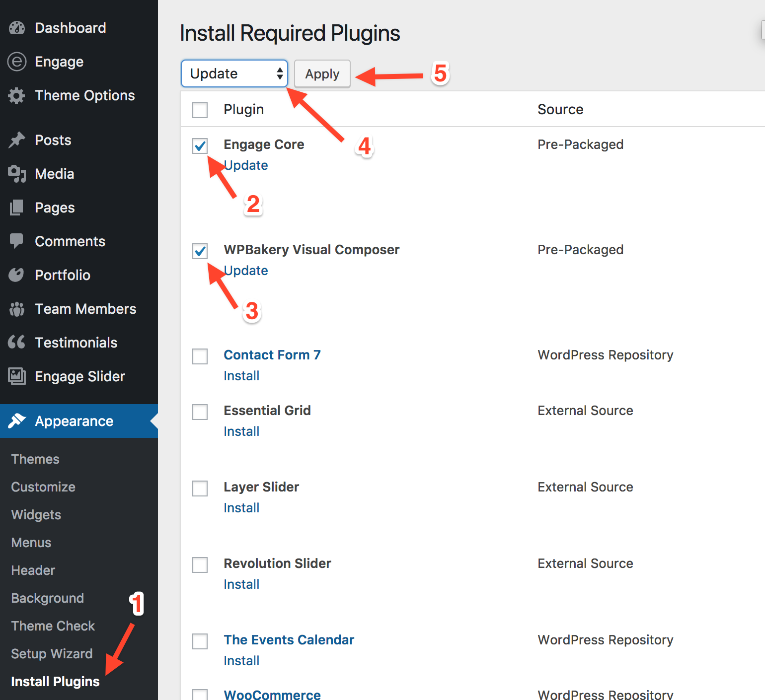The image size is (765, 700).
Task: Open the Contact Form 7 plugin link
Action: point(272,355)
